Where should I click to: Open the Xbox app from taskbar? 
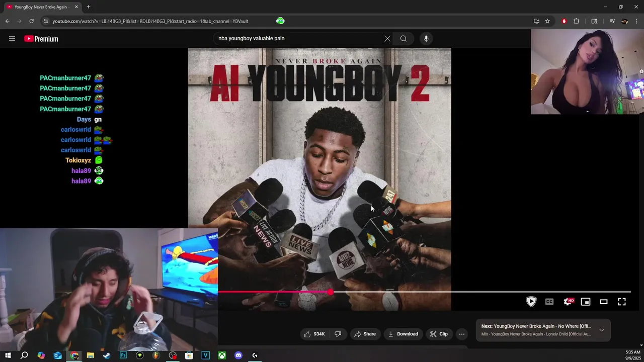pos(222,355)
